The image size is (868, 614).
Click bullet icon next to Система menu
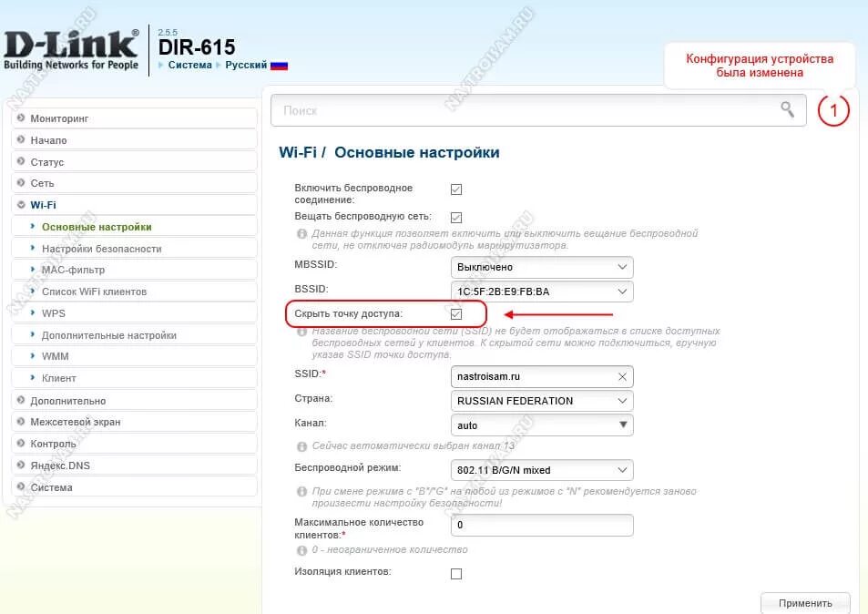tap(21, 486)
